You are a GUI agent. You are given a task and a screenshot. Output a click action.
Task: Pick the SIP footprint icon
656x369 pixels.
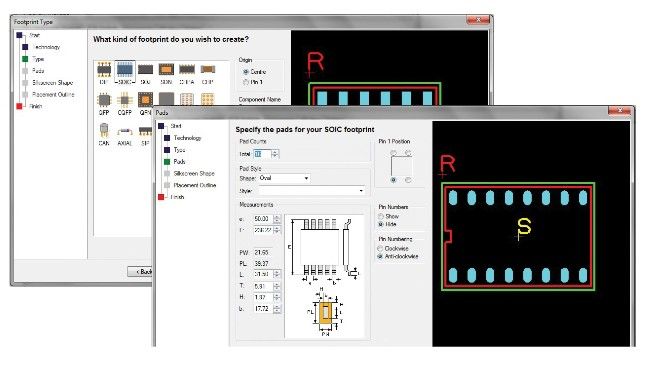click(x=145, y=132)
